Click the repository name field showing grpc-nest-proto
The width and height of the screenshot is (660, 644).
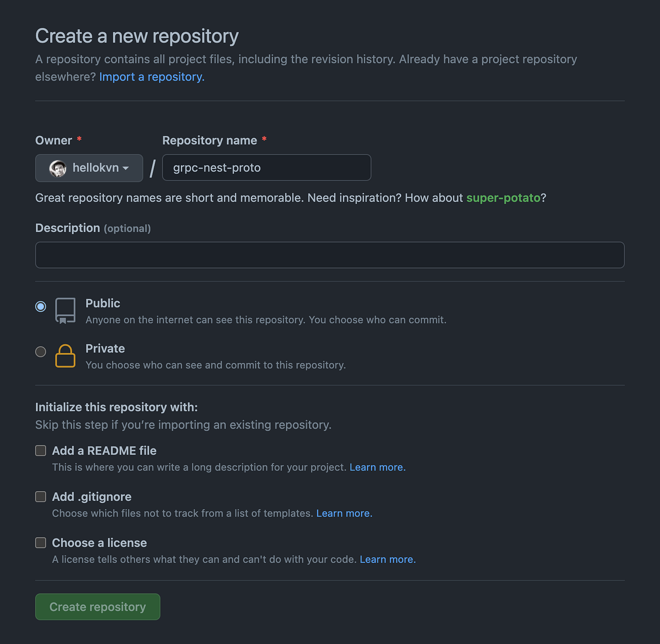pyautogui.click(x=266, y=167)
